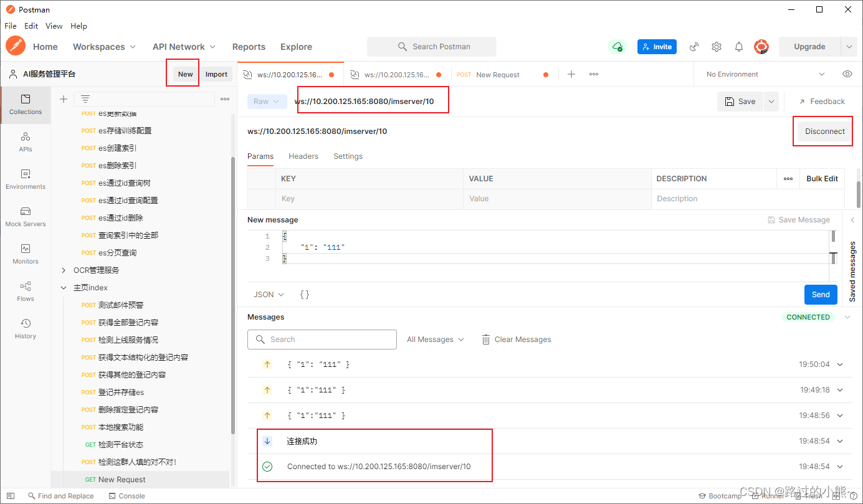Toggle the environment quick look eye icon

847,74
